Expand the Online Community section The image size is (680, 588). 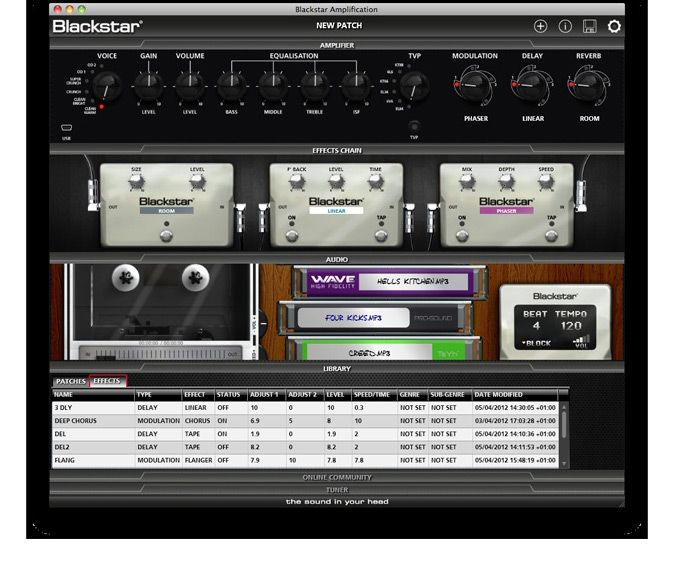[x=337, y=477]
